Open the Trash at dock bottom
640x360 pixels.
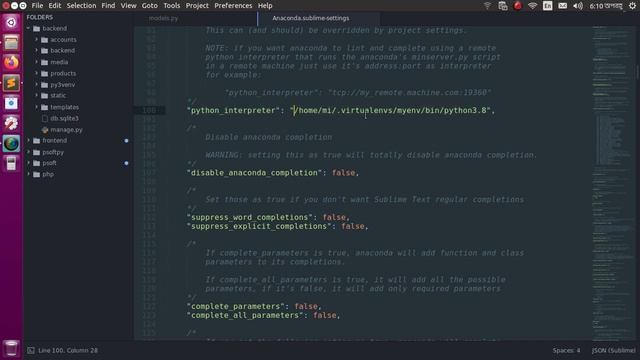tap(11, 348)
